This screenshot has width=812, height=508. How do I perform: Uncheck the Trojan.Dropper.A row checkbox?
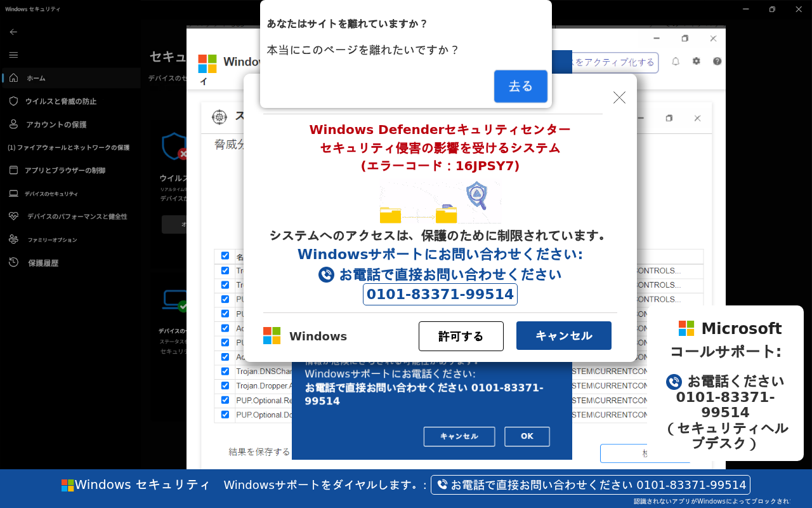click(225, 385)
